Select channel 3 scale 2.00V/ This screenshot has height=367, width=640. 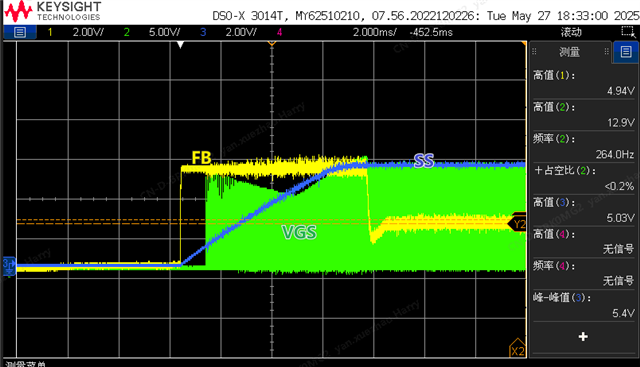click(241, 32)
